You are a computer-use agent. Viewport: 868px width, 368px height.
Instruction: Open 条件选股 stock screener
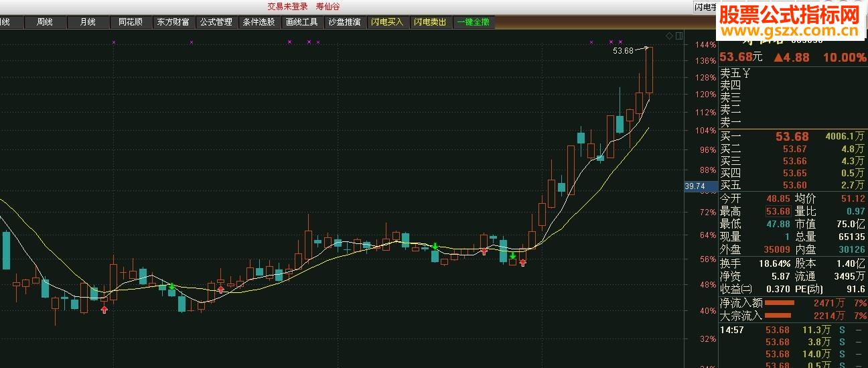[259, 22]
